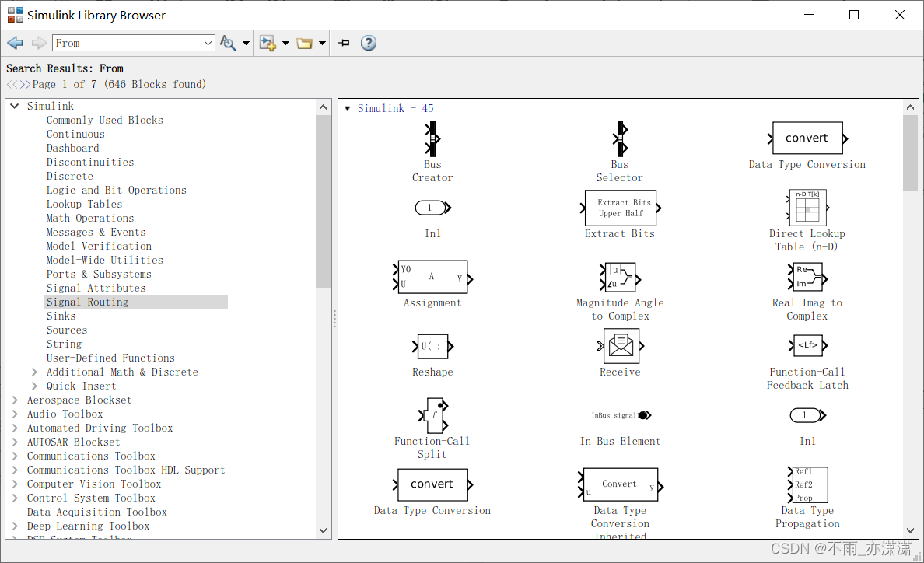Go back with the left arrow icon
The height and width of the screenshot is (563, 924).
(x=15, y=43)
